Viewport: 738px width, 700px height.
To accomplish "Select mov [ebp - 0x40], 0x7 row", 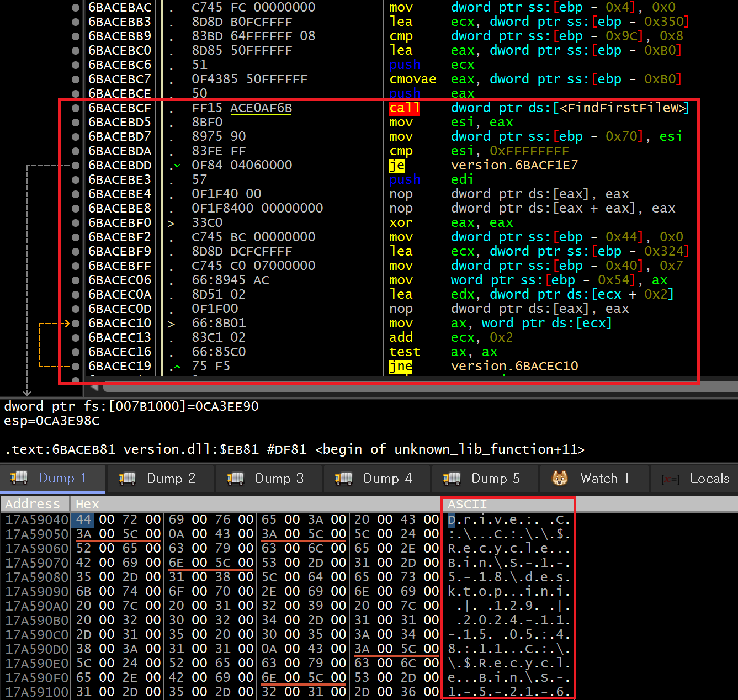I will click(410, 266).
